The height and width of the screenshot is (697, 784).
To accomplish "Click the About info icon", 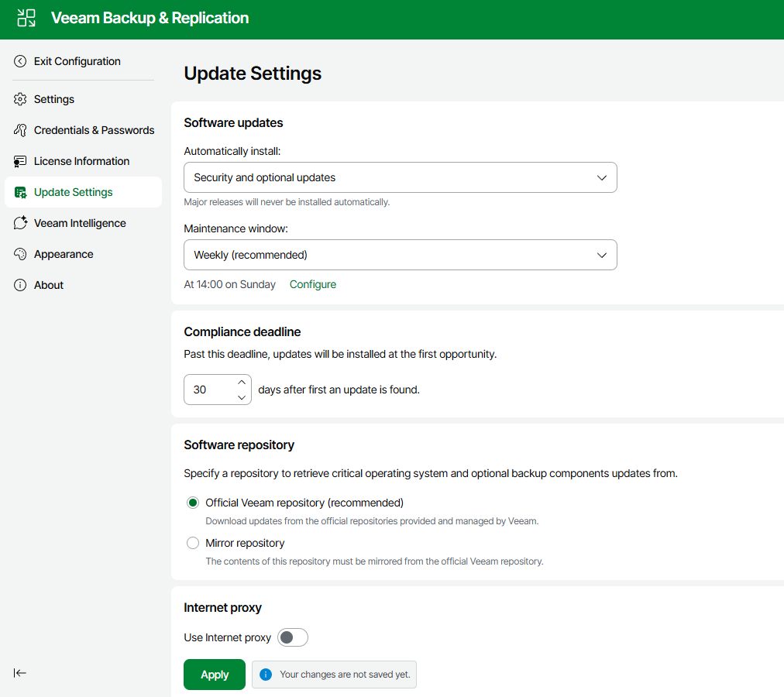I will (20, 285).
